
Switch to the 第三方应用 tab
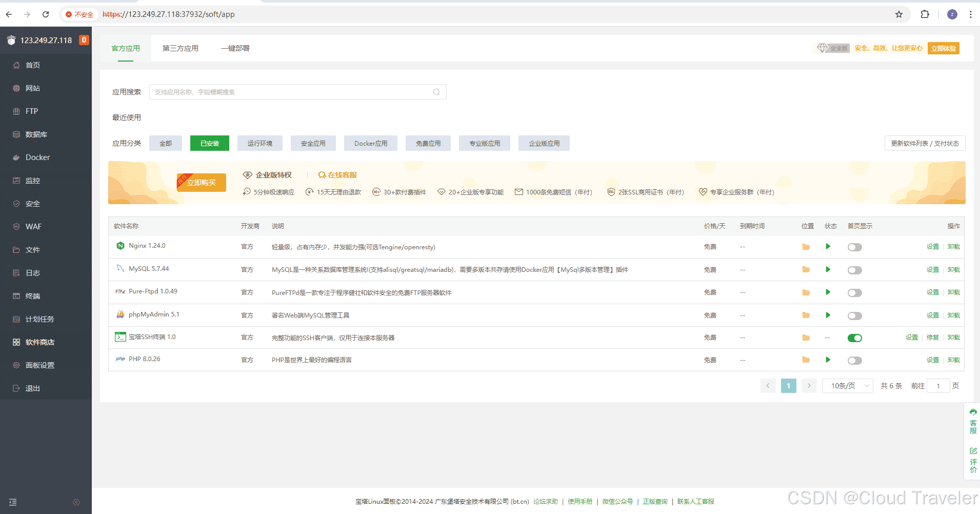coord(181,48)
